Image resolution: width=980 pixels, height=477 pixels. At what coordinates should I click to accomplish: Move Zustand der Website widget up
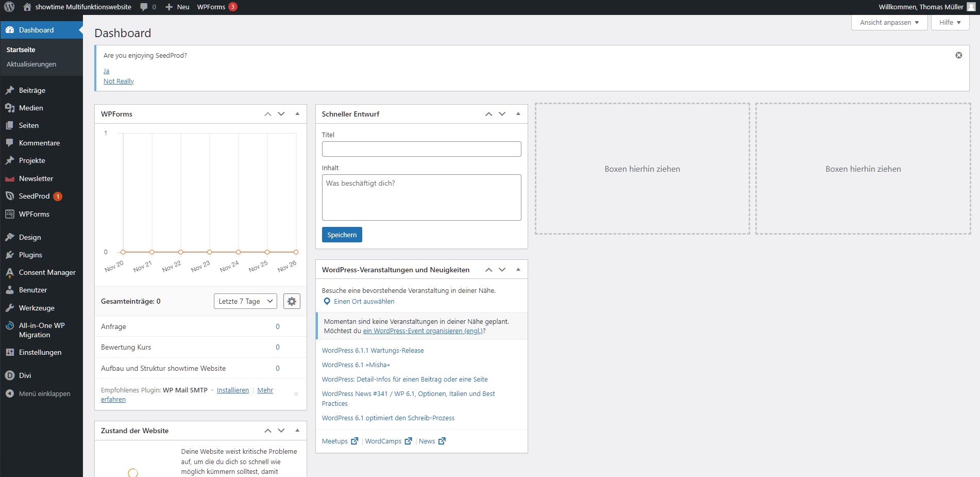coord(268,431)
